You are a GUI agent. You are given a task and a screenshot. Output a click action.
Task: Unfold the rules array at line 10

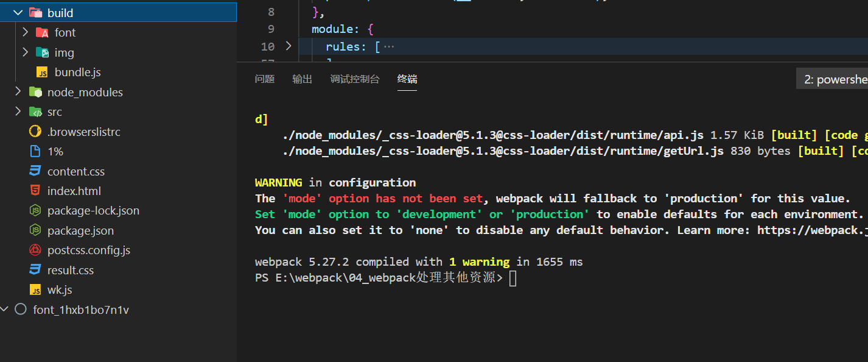point(289,46)
